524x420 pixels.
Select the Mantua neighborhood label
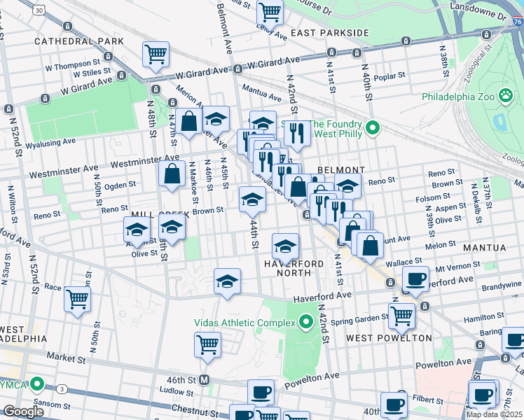click(485, 248)
